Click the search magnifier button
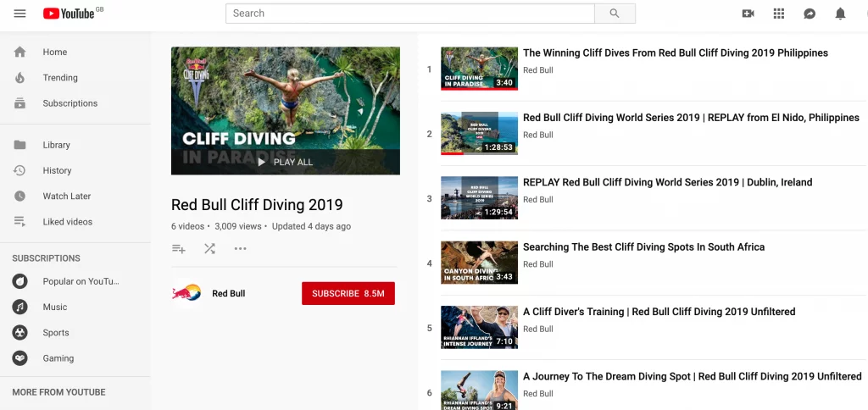This screenshot has width=868, height=410. (x=615, y=14)
